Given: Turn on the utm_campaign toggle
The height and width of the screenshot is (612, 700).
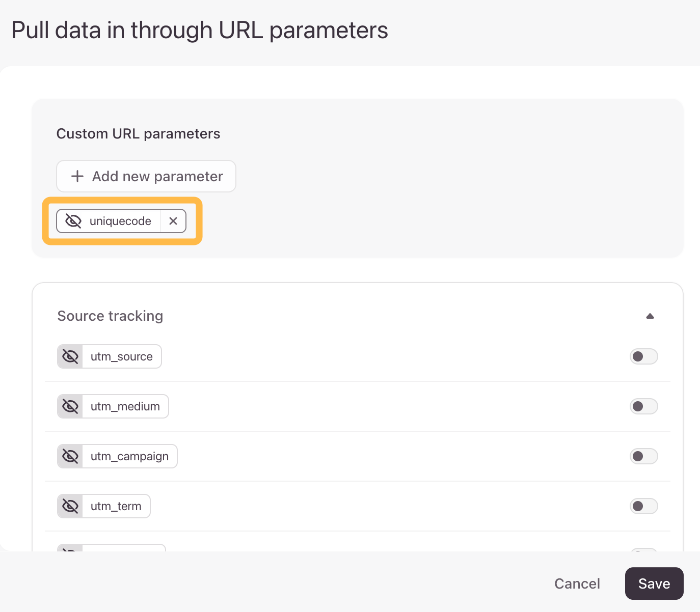Looking at the screenshot, I should click(x=644, y=456).
